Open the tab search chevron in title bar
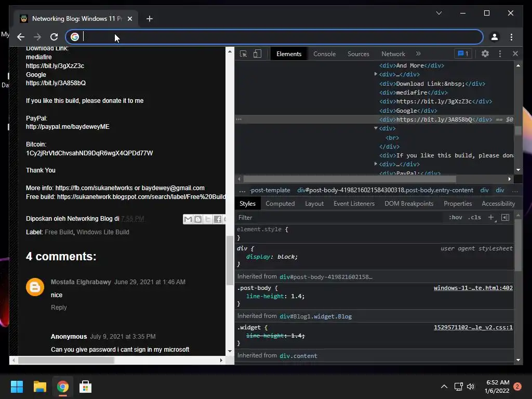The height and width of the screenshot is (399, 532). 438,13
